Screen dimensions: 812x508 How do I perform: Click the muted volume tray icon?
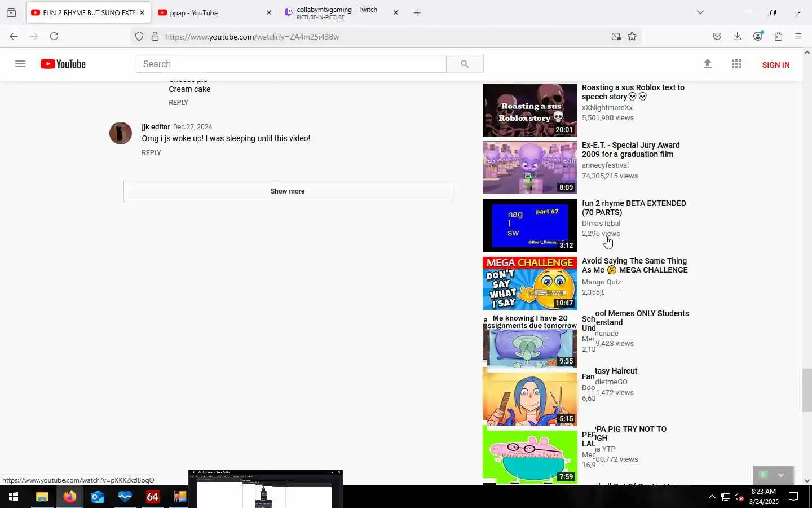[x=739, y=497]
